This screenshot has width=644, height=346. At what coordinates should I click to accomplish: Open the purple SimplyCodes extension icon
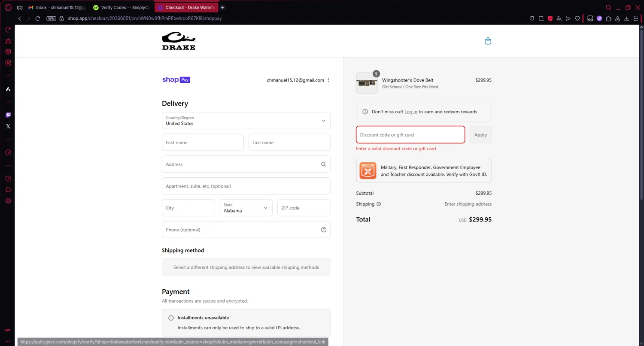click(599, 18)
